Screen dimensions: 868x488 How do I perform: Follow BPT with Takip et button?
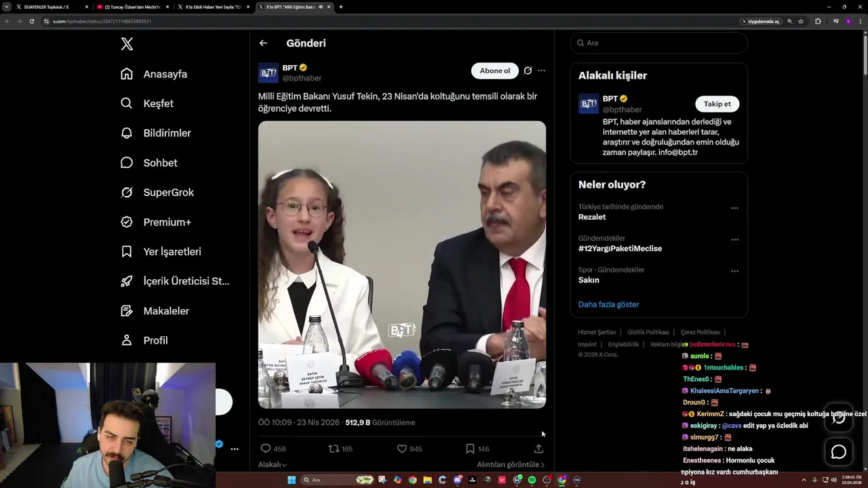tap(717, 104)
